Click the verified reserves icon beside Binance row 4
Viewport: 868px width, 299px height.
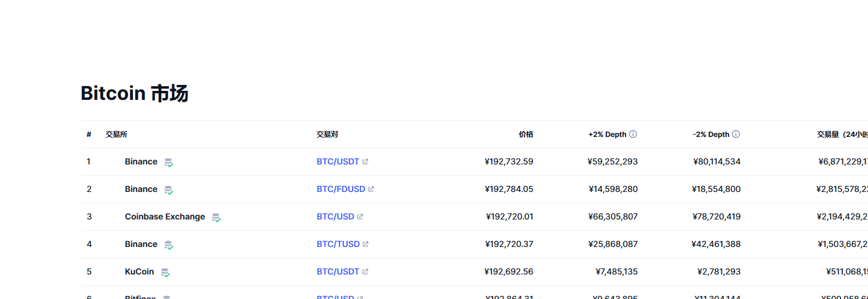[x=169, y=245]
